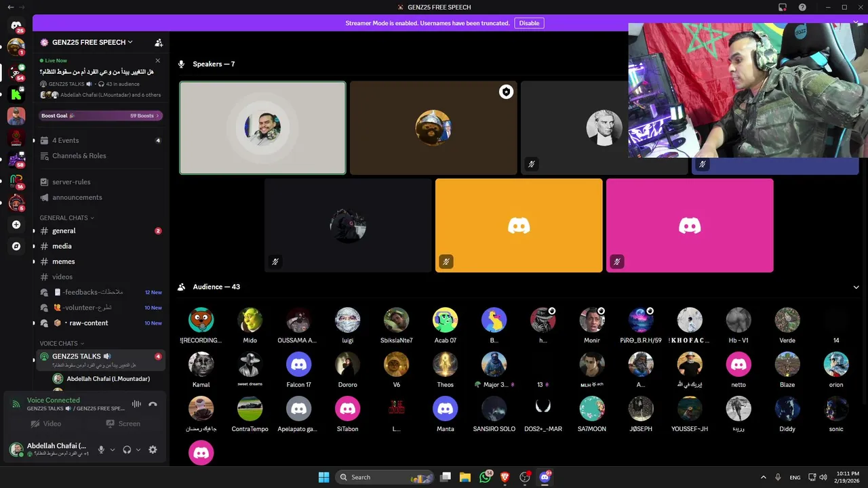
Task: Disconnect from voice with hang-up icon
Action: (153, 404)
